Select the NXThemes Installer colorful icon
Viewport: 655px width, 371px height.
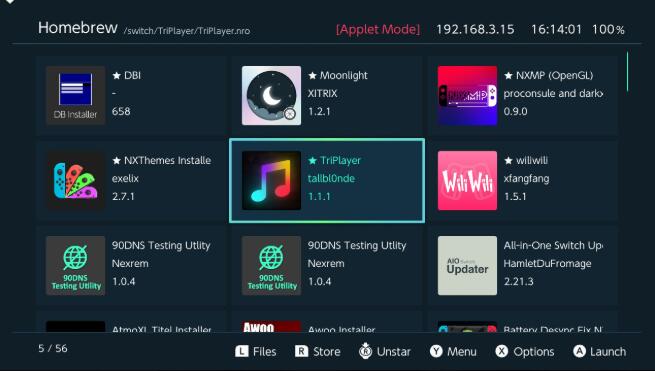pyautogui.click(x=76, y=180)
